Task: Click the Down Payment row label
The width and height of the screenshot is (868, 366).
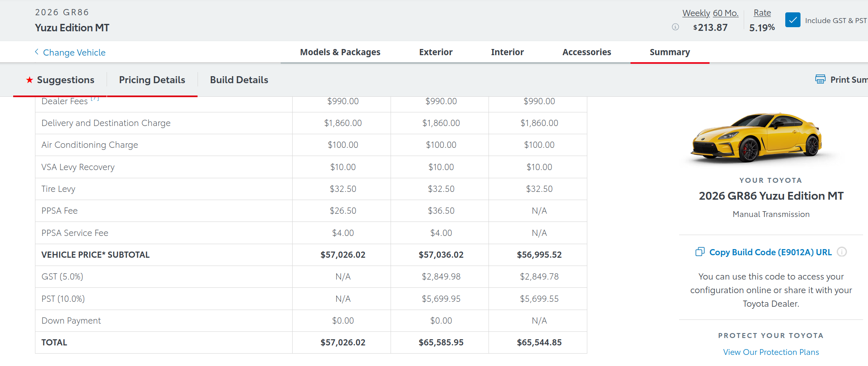Action: (71, 321)
